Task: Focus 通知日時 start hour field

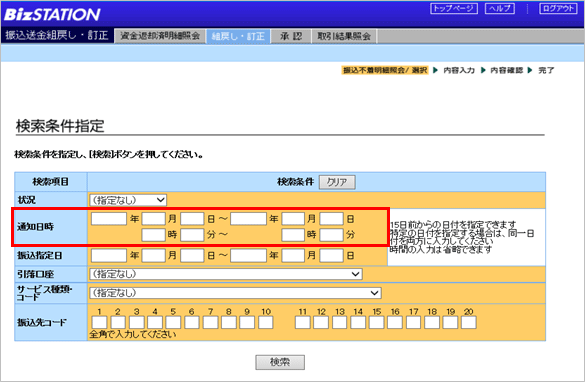Action: point(153,235)
